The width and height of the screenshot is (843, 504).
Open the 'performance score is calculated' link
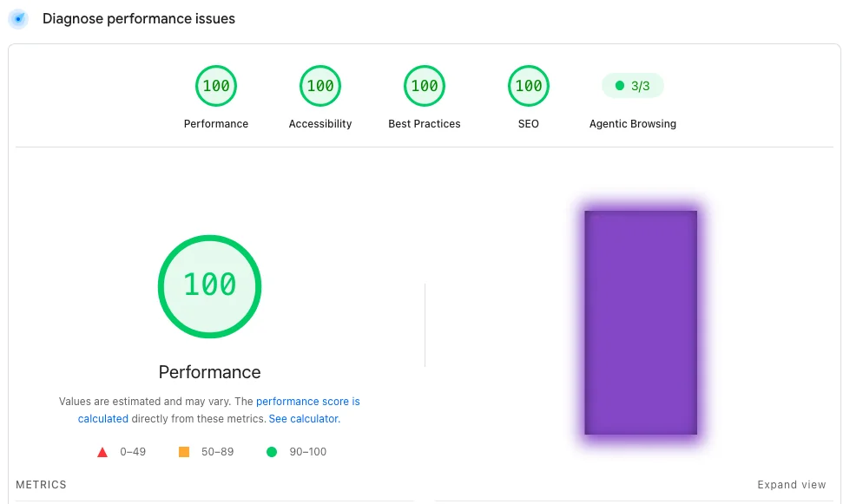[x=308, y=402]
